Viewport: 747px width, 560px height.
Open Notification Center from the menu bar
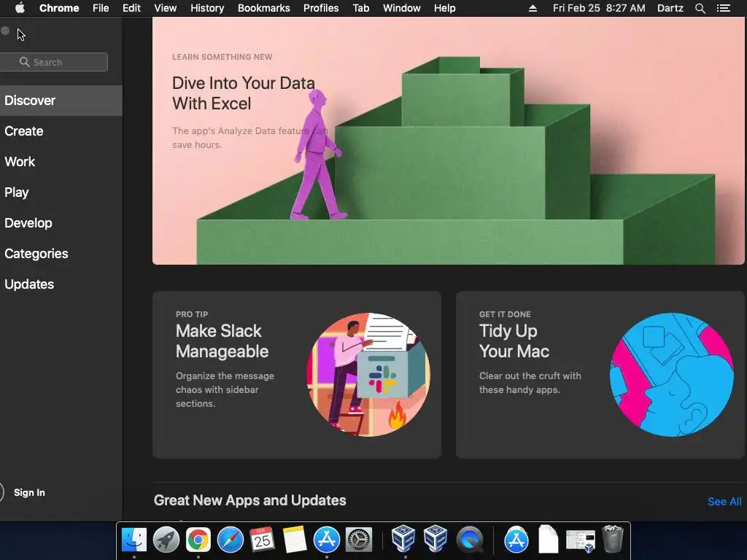(x=723, y=8)
